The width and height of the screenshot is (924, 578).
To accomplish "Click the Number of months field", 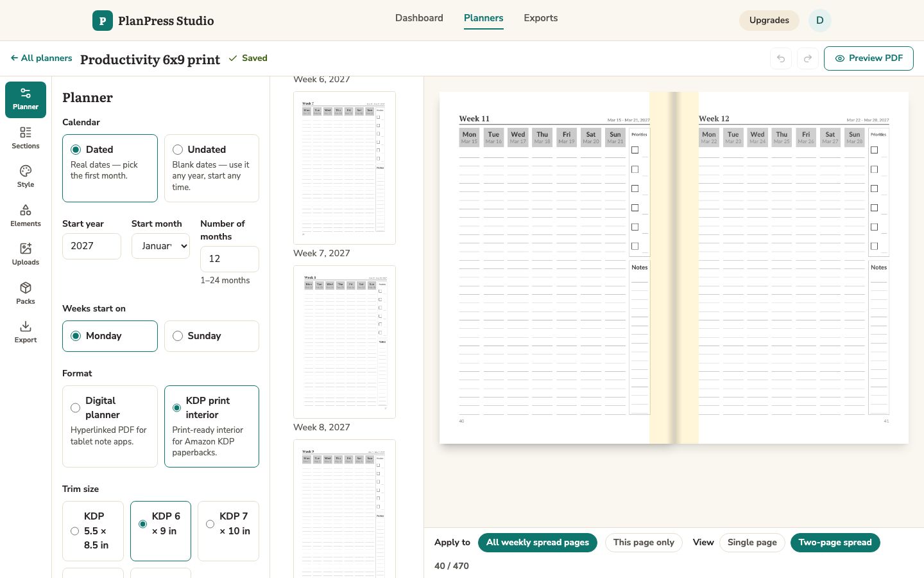I will coord(230,259).
